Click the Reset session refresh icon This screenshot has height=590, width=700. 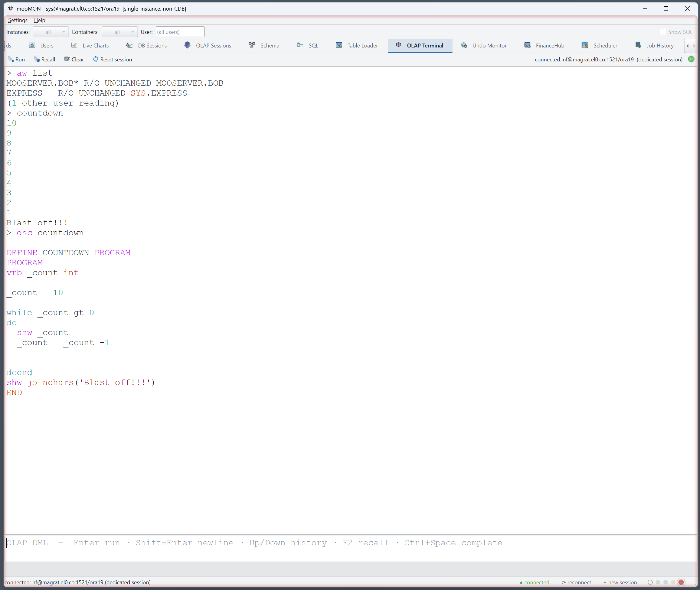pos(96,59)
